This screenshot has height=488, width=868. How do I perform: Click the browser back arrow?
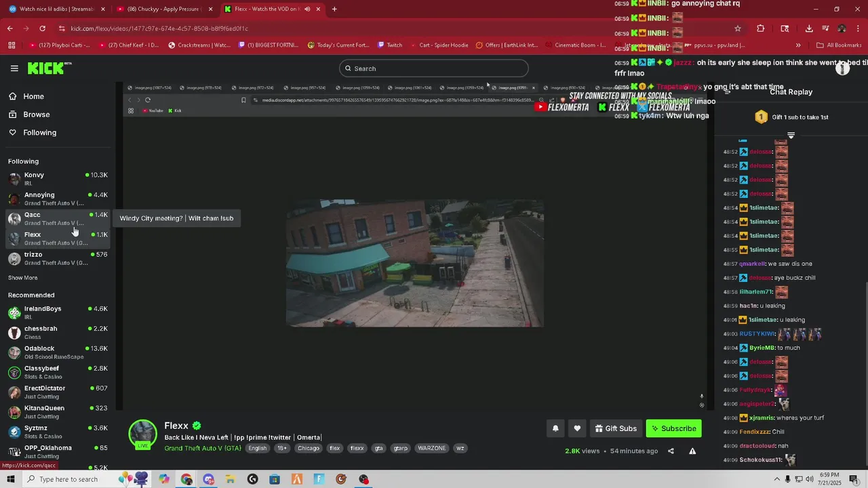[10, 28]
